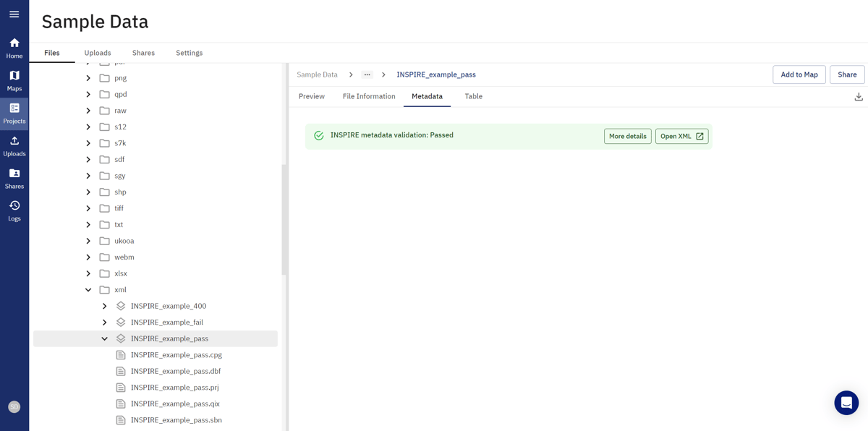This screenshot has height=431, width=868.
Task: Expand the shp folder
Action: pyautogui.click(x=88, y=192)
